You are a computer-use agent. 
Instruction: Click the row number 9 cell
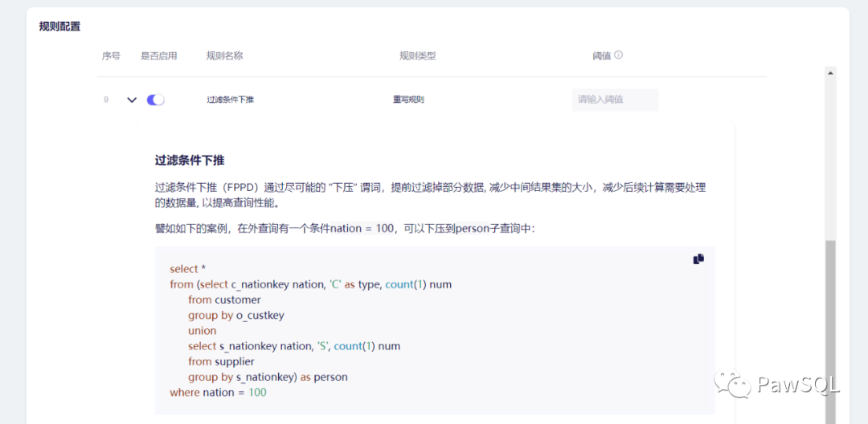click(106, 100)
